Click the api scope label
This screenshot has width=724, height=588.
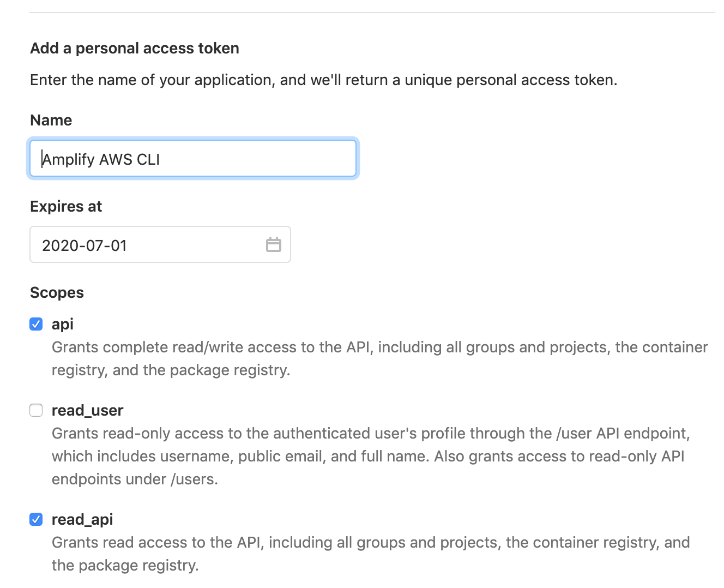(x=62, y=324)
